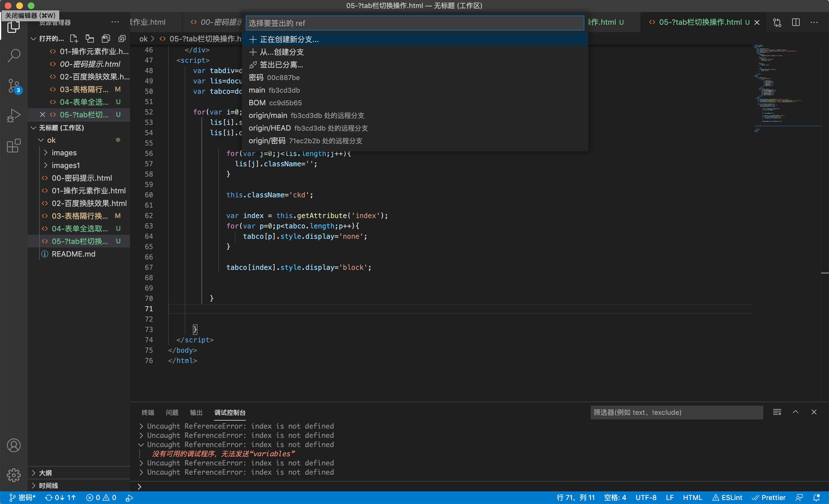Image resolution: width=829 pixels, height=504 pixels.
Task: Open the Extensions view icon
Action: point(14,146)
